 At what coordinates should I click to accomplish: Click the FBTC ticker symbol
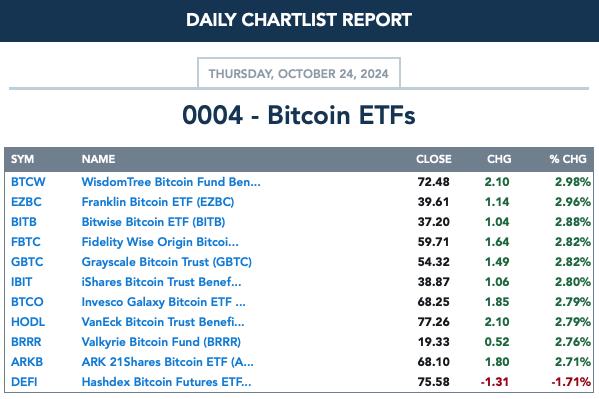[26, 242]
